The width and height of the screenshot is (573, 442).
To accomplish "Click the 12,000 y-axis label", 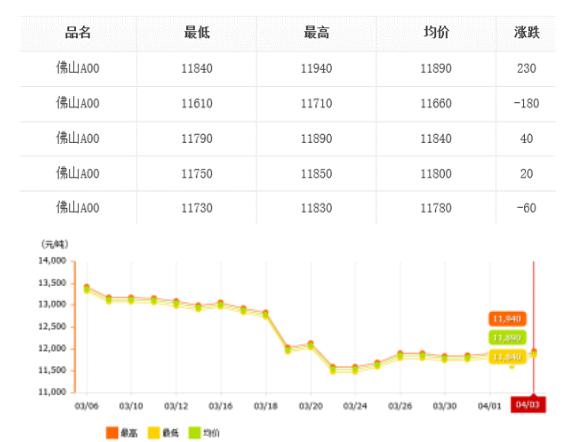I will coord(53,348).
